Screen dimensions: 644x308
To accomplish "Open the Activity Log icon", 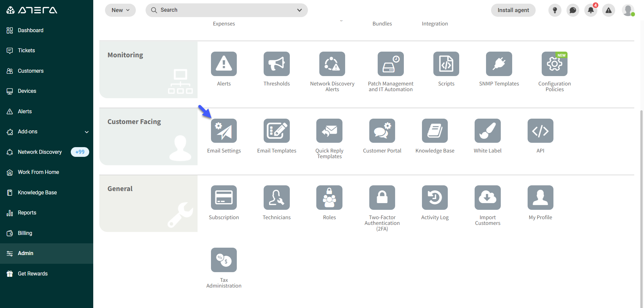I will 435,197.
